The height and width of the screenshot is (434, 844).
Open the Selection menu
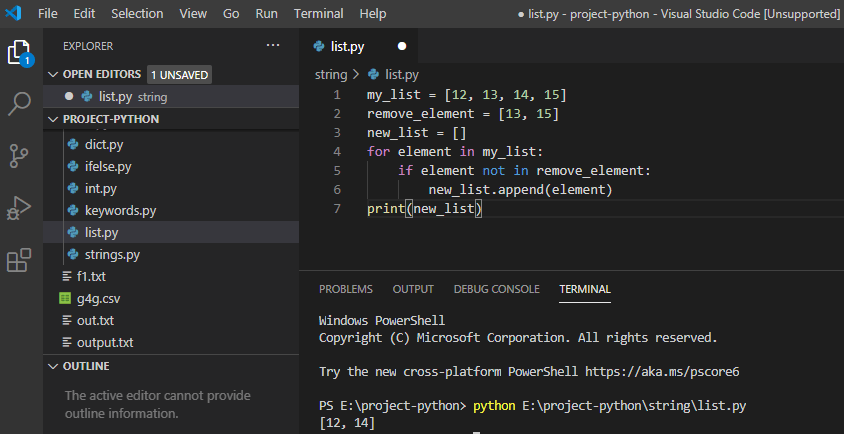[137, 13]
